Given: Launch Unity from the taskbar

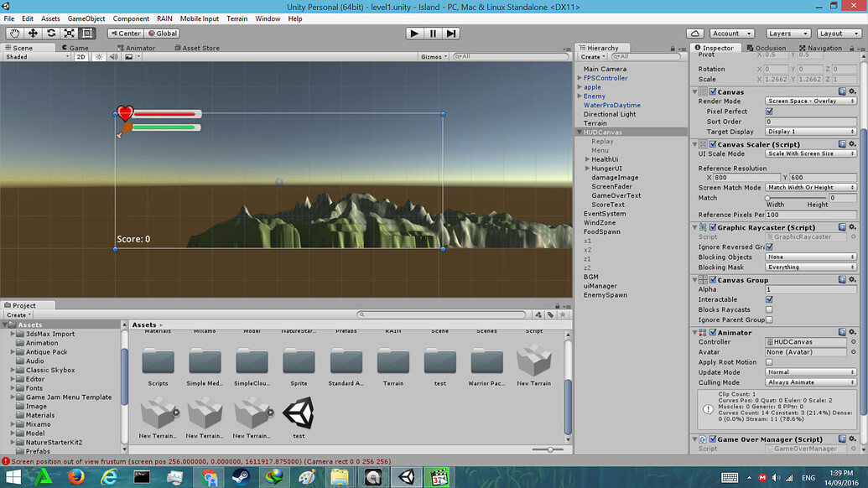Looking at the screenshot, I should (x=407, y=478).
